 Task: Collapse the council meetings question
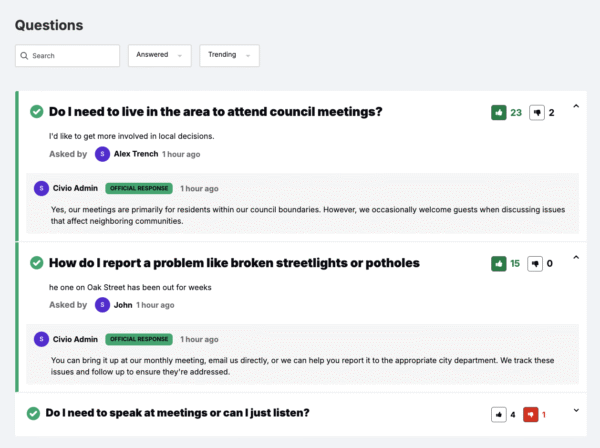tap(576, 106)
